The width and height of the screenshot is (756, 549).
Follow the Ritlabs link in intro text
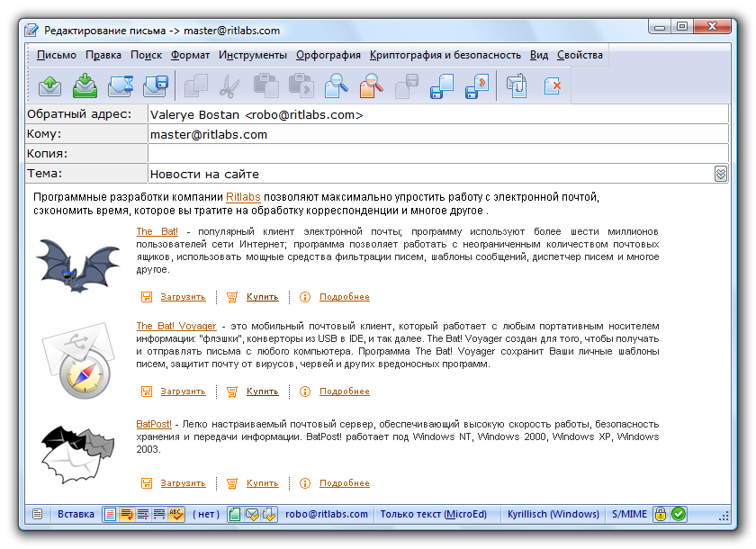(x=243, y=197)
